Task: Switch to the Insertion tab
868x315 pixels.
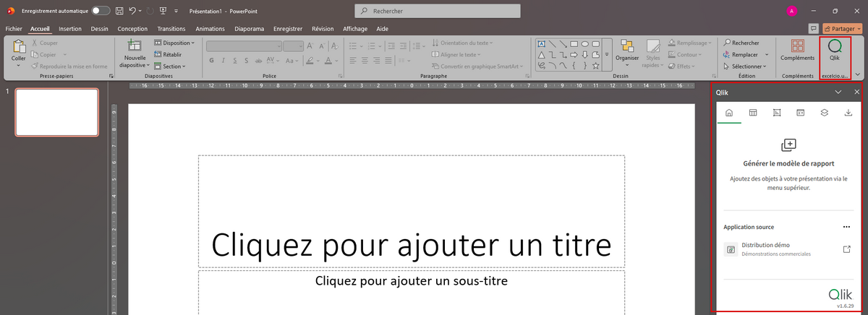Action: (70, 29)
